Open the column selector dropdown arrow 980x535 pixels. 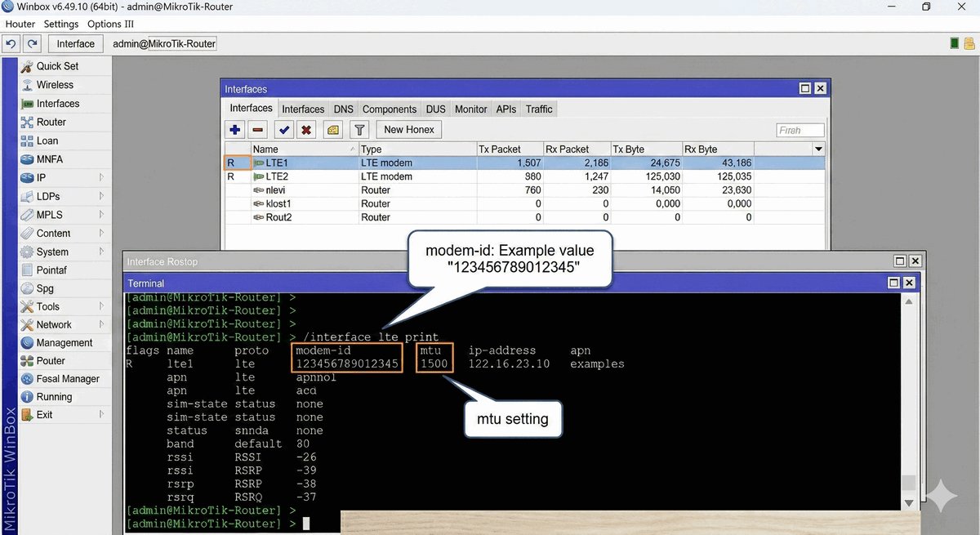point(818,149)
